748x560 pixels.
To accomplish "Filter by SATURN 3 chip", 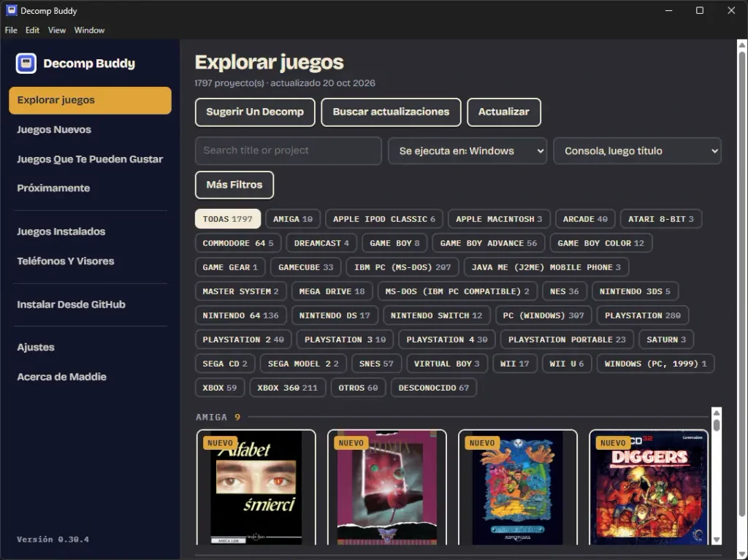I will 666,340.
